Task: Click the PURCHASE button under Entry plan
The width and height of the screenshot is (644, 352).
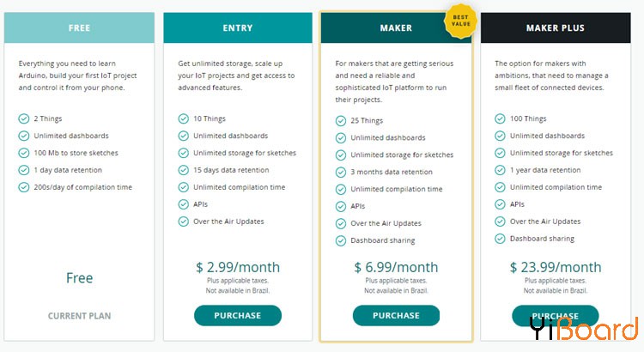Action: [238, 315]
